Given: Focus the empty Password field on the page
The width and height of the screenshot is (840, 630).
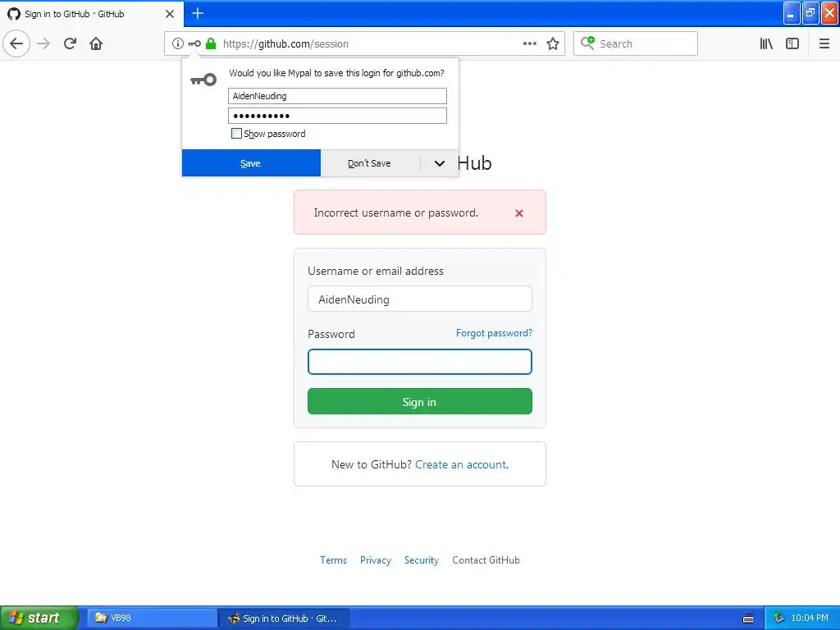Looking at the screenshot, I should click(x=419, y=362).
